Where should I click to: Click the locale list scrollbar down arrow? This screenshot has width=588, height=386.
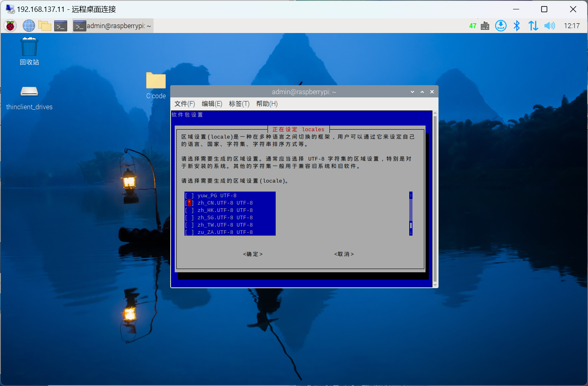pyautogui.click(x=411, y=232)
